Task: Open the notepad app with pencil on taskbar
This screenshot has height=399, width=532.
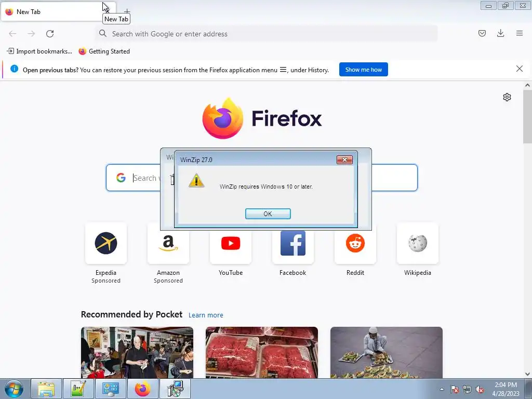Action: point(78,389)
